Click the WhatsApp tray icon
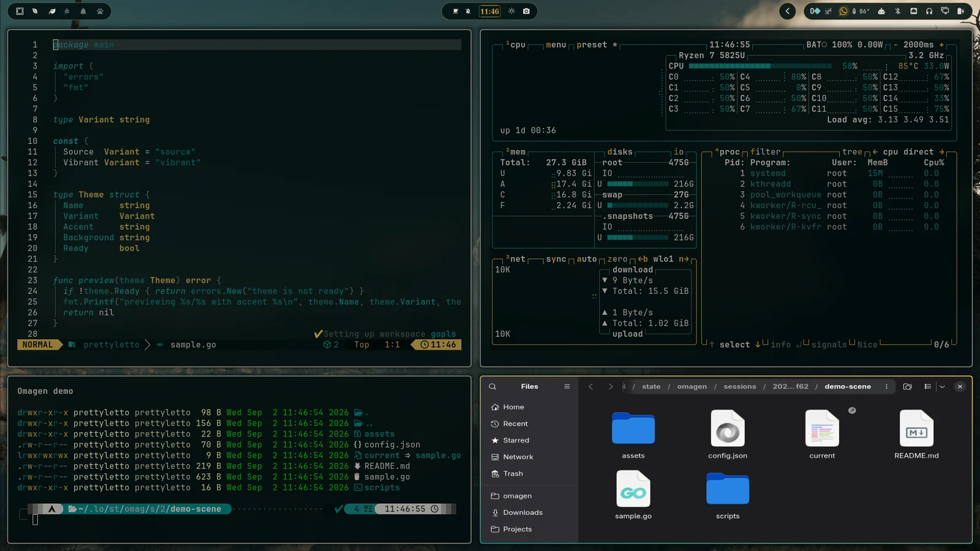 pos(843,11)
